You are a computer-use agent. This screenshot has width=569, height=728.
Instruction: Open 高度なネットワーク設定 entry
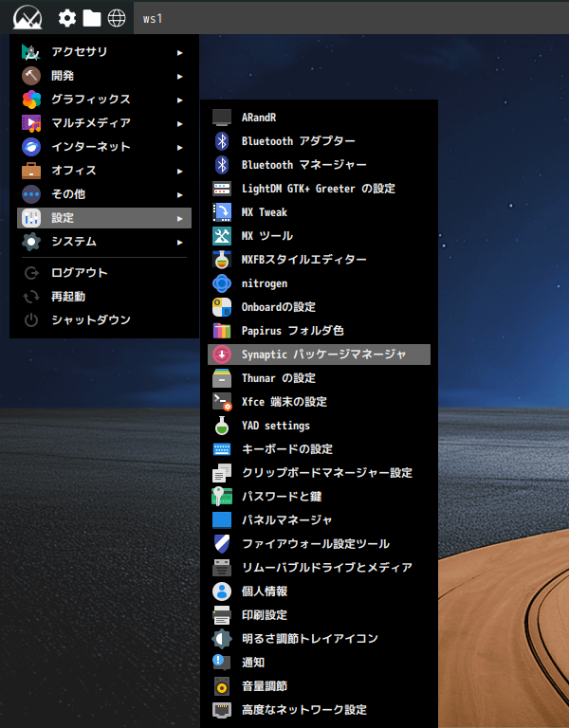[319, 709]
